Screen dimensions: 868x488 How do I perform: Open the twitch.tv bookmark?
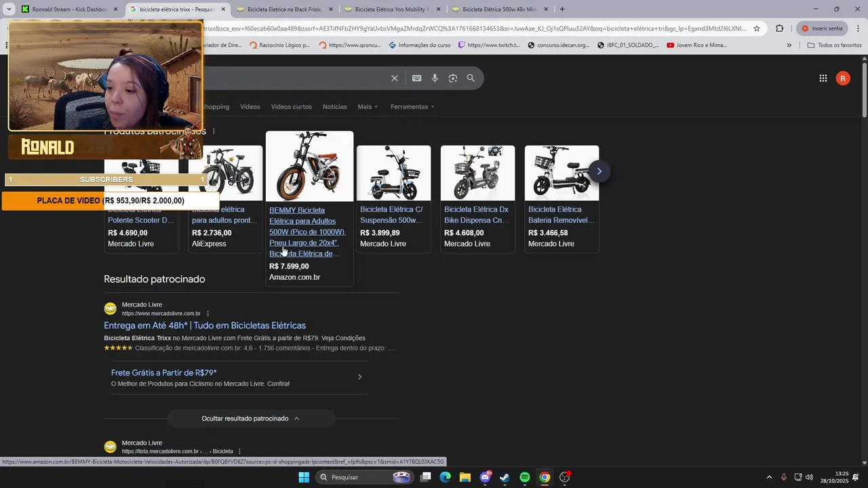489,45
